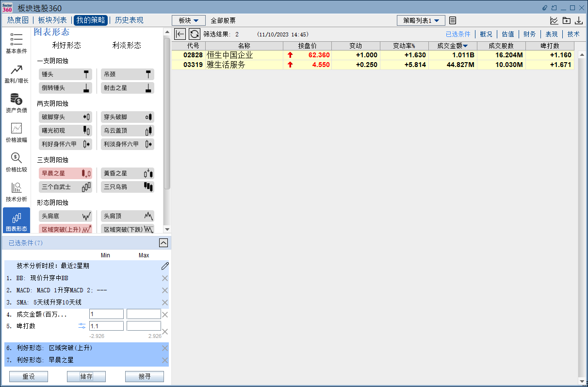Switch to the 估值 results view
Viewport: 588px width, 387px height.
(508, 34)
